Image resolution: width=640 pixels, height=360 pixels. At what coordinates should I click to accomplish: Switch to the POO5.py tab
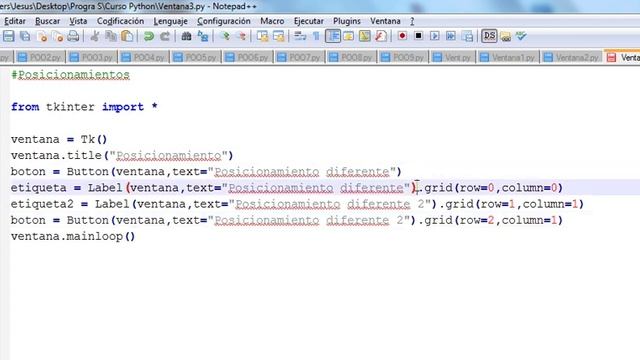[x=195, y=58]
